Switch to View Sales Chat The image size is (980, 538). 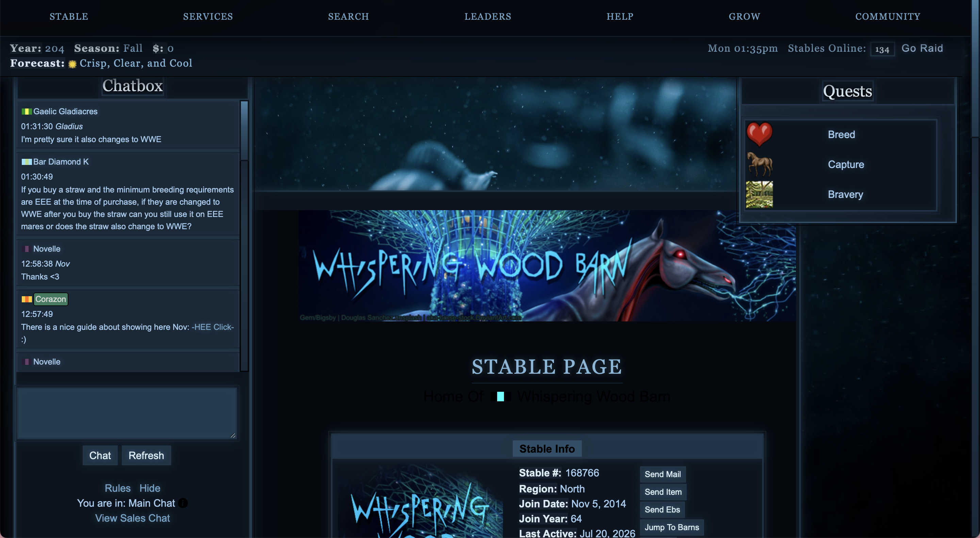132,518
